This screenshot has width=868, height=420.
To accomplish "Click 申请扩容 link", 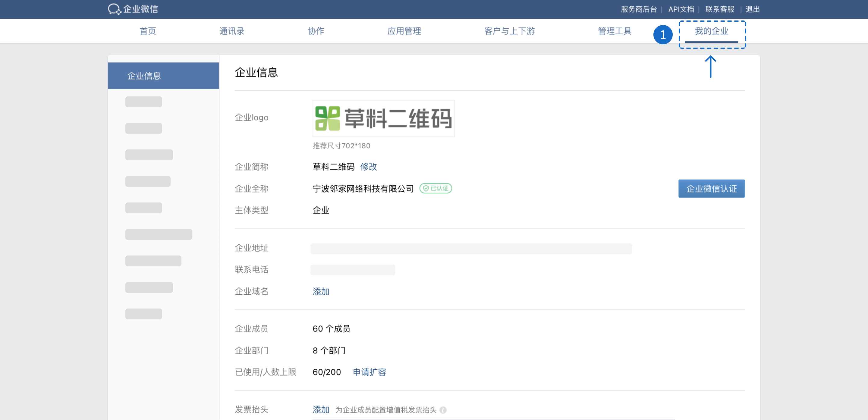I will 369,372.
